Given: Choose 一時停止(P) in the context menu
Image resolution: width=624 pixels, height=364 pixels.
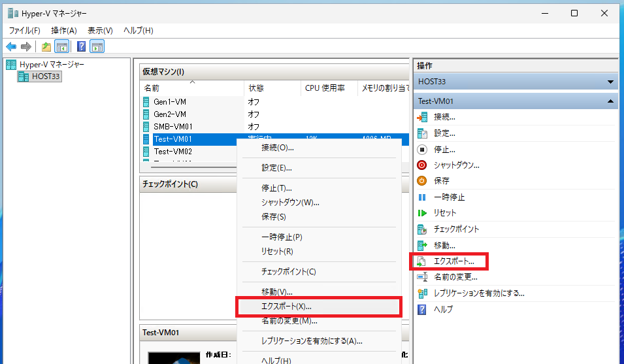Looking at the screenshot, I should (319, 237).
